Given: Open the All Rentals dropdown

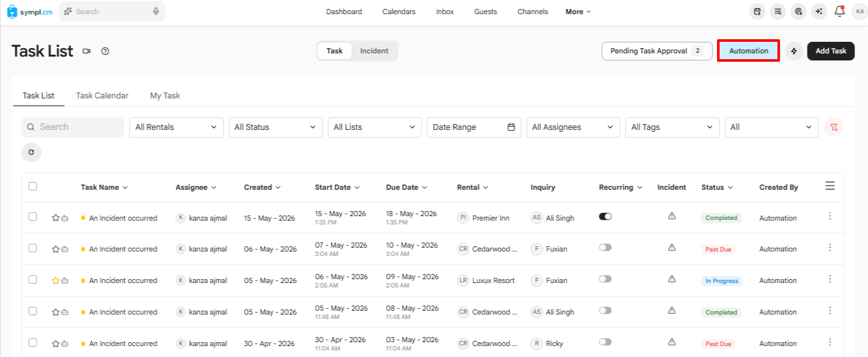Looking at the screenshot, I should click(177, 127).
